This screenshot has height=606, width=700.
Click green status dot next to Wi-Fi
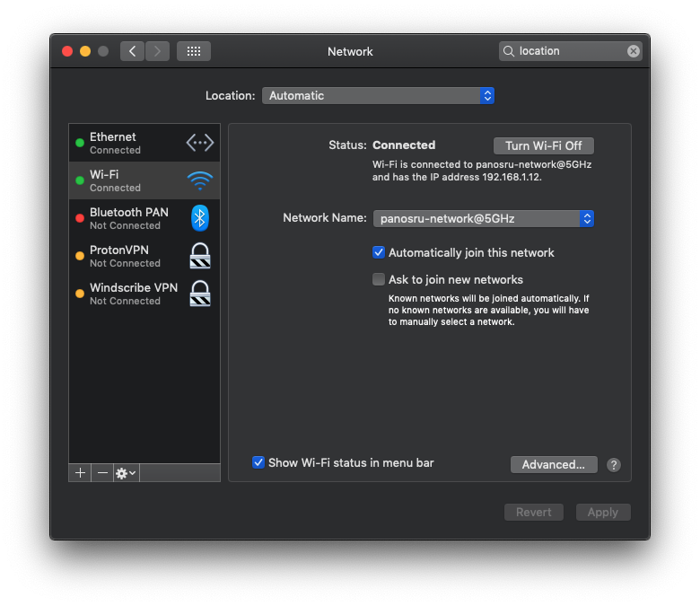tap(80, 180)
